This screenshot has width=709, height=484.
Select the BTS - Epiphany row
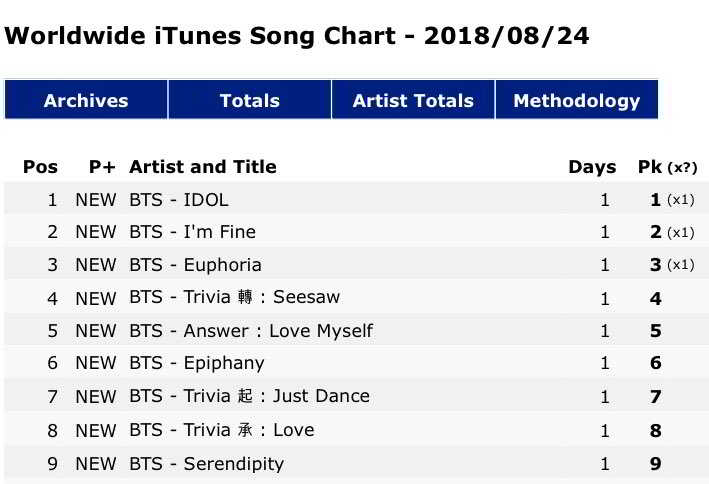[x=197, y=364]
